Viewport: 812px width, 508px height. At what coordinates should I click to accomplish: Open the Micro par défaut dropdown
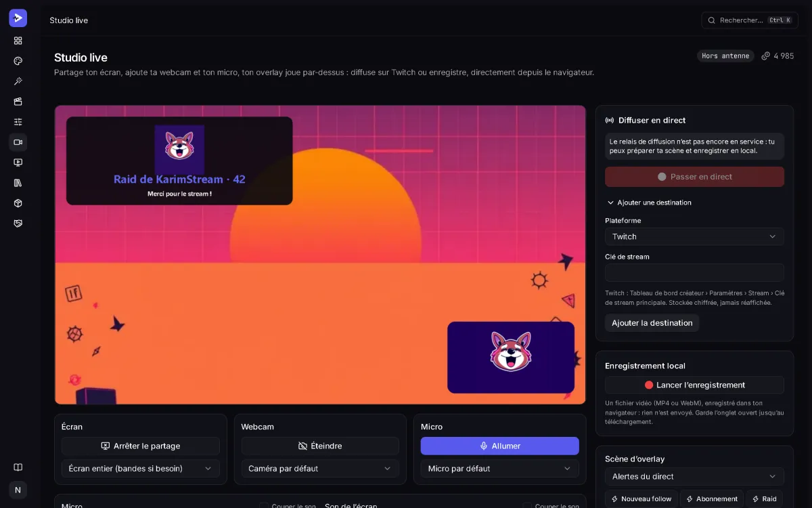(499, 468)
